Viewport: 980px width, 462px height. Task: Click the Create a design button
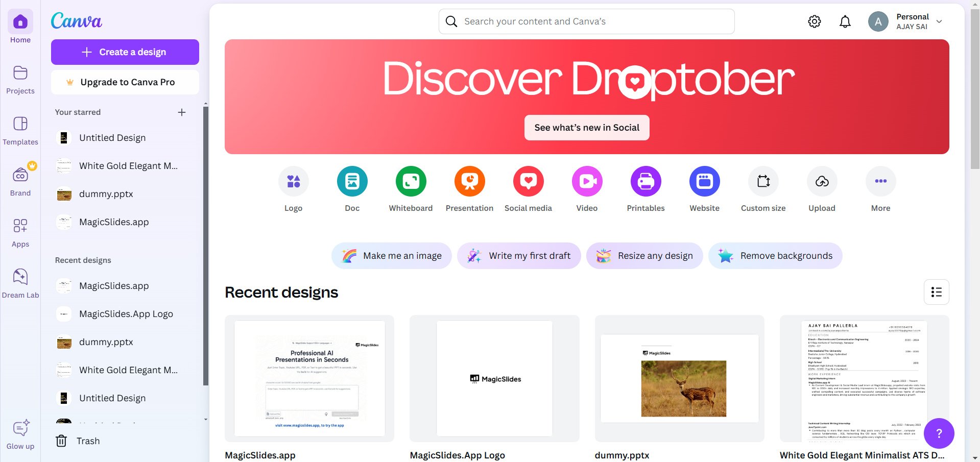click(x=125, y=52)
